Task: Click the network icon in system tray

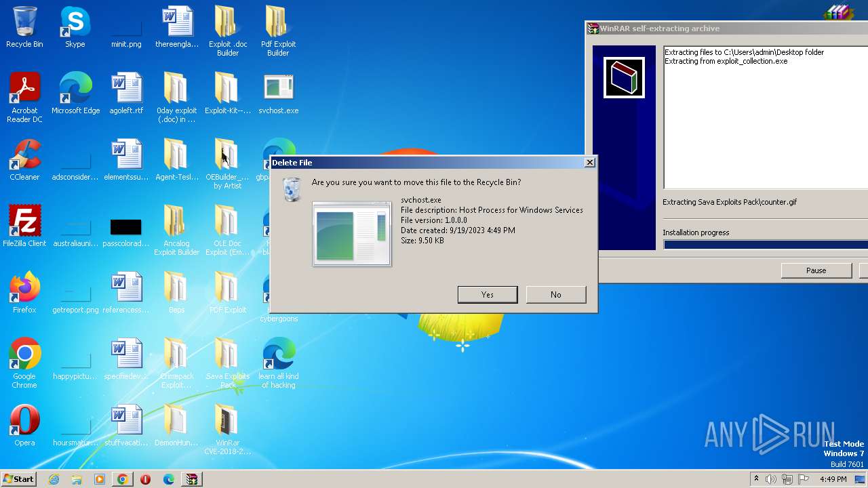Action: tap(787, 479)
